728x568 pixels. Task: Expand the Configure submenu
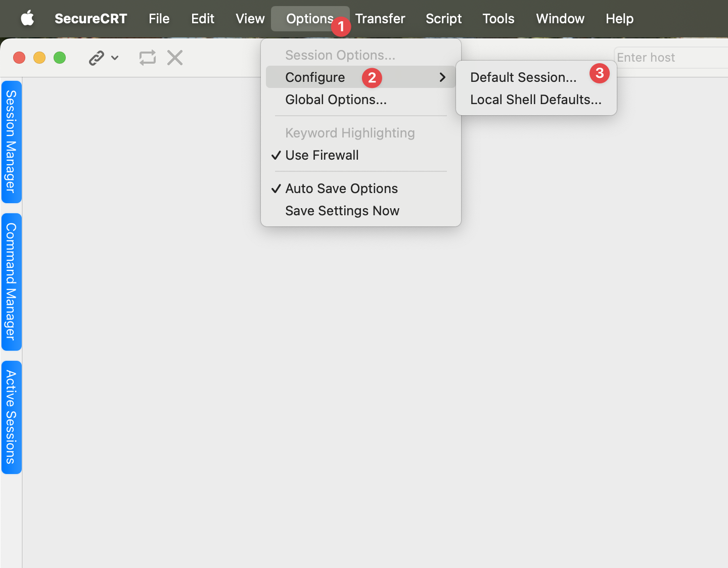tap(315, 77)
